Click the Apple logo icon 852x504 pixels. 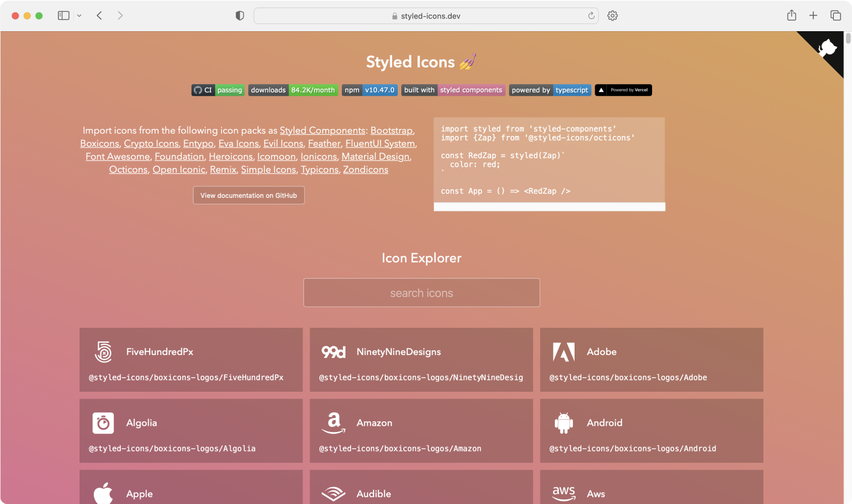click(103, 493)
